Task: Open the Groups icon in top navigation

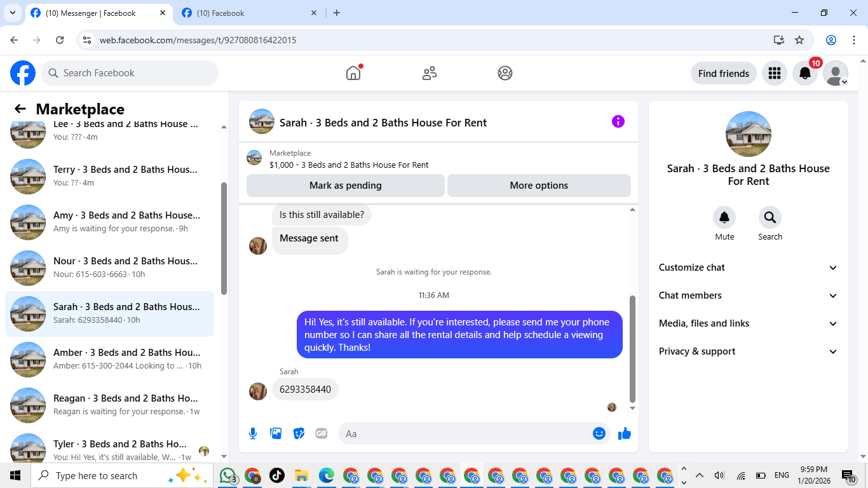Action: (505, 73)
